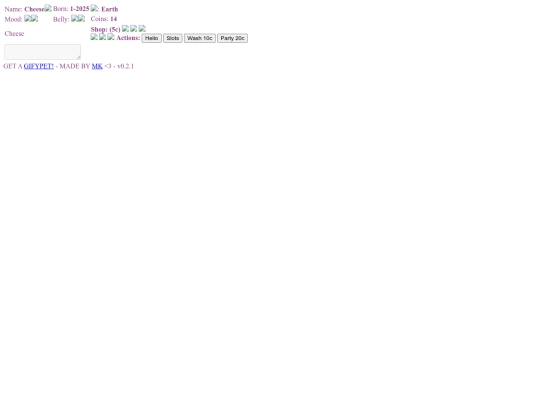
Task: Click the 'Actions:' label
Action: (128, 38)
